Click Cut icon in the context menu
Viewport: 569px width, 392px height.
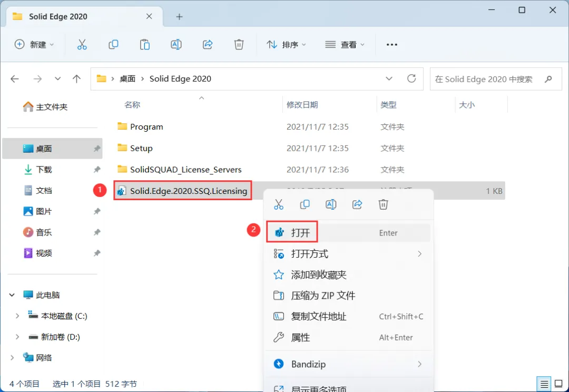click(x=279, y=204)
